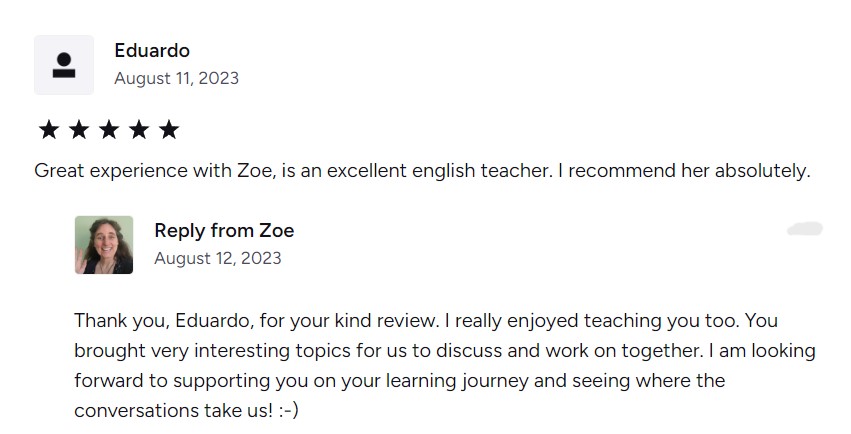Open Zoe's profile photo thumbnail
Screen dimensions: 851x434
point(103,245)
